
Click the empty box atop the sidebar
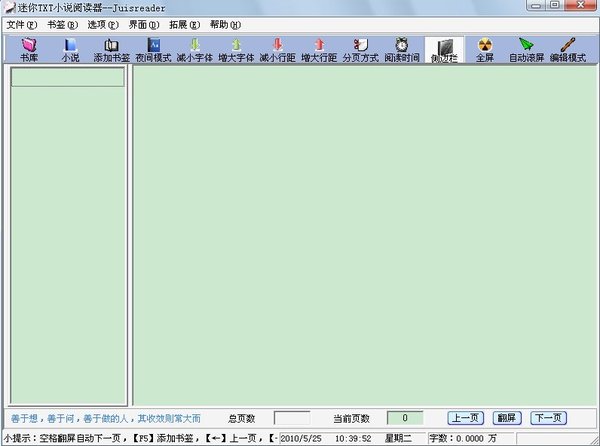coord(68,77)
